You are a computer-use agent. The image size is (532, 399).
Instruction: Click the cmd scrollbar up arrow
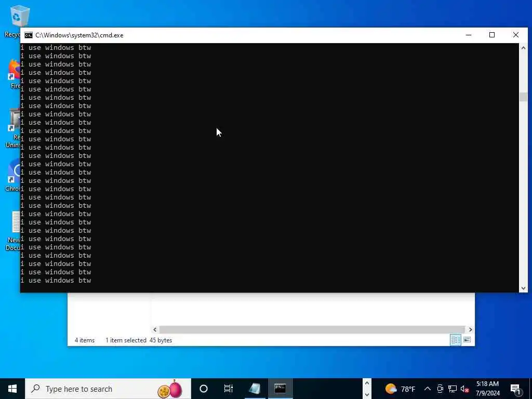click(523, 48)
